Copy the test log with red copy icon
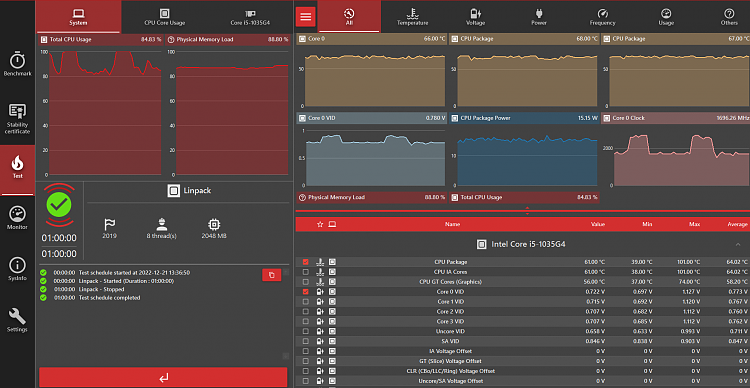Image resolution: width=750 pixels, height=388 pixels. 272,275
